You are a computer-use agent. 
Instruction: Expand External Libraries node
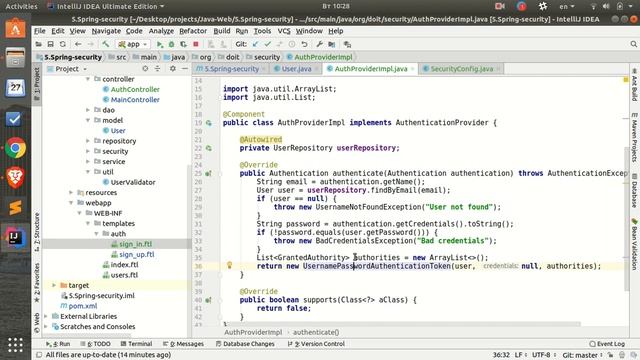[46, 316]
